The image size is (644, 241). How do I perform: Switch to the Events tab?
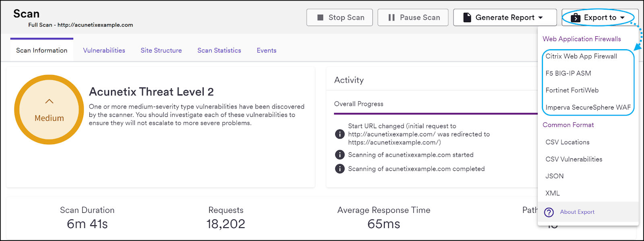(266, 50)
